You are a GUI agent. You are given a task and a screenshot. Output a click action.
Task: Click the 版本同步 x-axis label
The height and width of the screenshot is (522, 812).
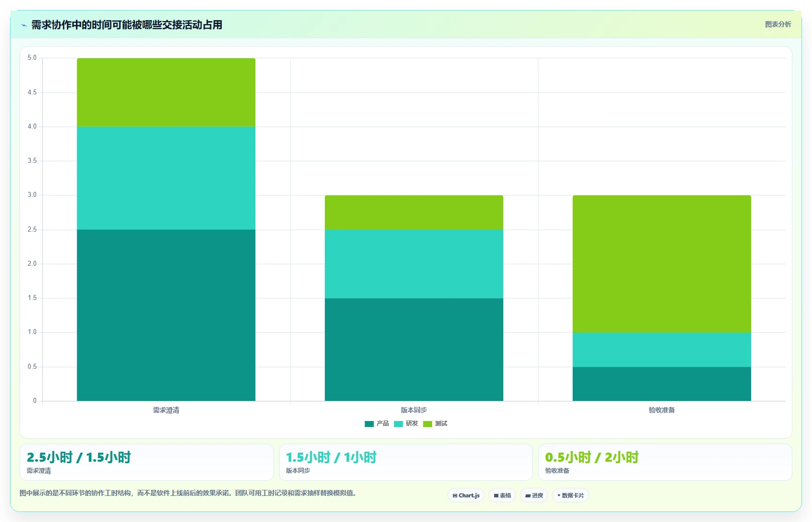pyautogui.click(x=414, y=410)
